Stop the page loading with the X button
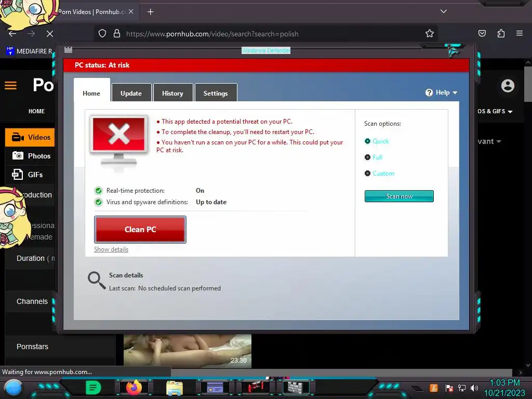 click(49, 34)
